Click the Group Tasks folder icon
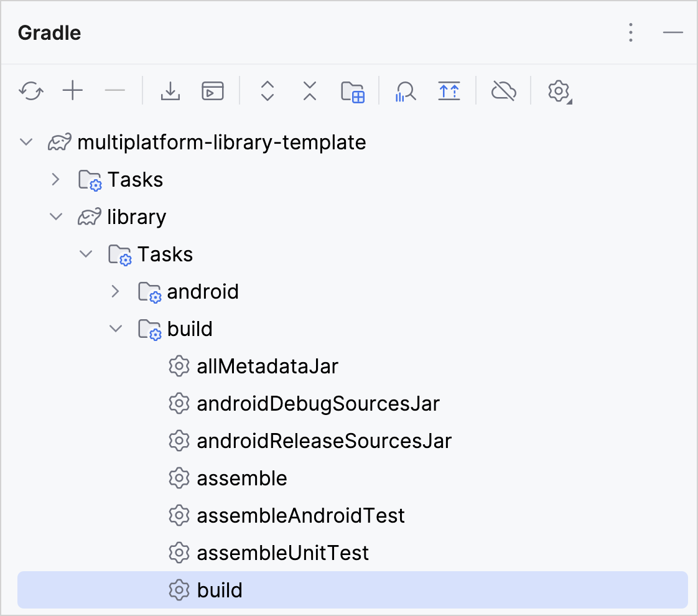Screen dimensions: 698x616 coord(353,91)
